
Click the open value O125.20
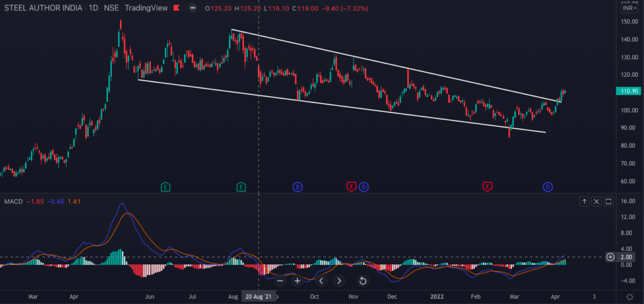click(217, 8)
